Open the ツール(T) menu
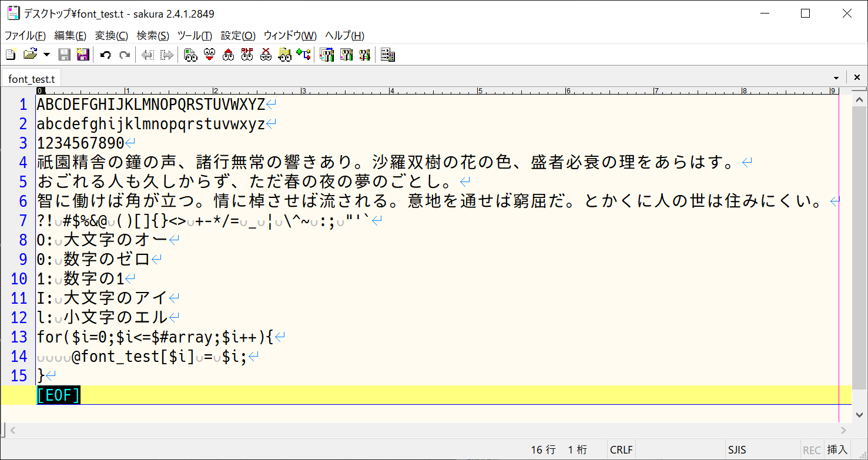The image size is (868, 460). 195,35
